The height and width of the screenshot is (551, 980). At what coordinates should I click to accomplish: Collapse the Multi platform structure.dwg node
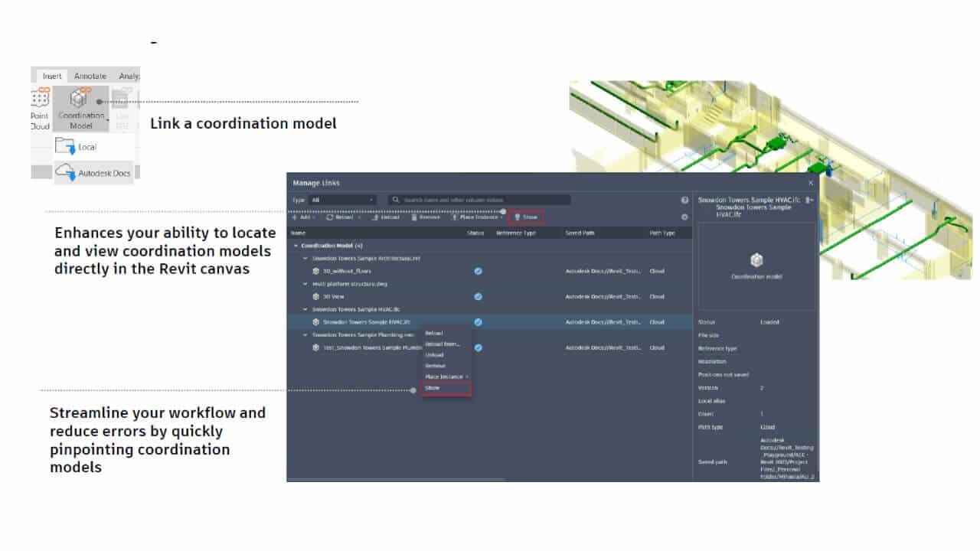tap(305, 284)
